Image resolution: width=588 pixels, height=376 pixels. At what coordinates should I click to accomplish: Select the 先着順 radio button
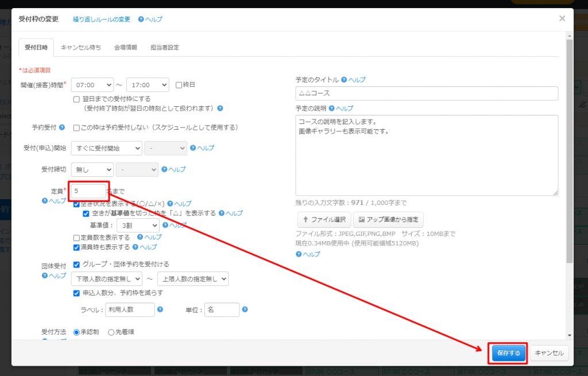[x=111, y=332]
